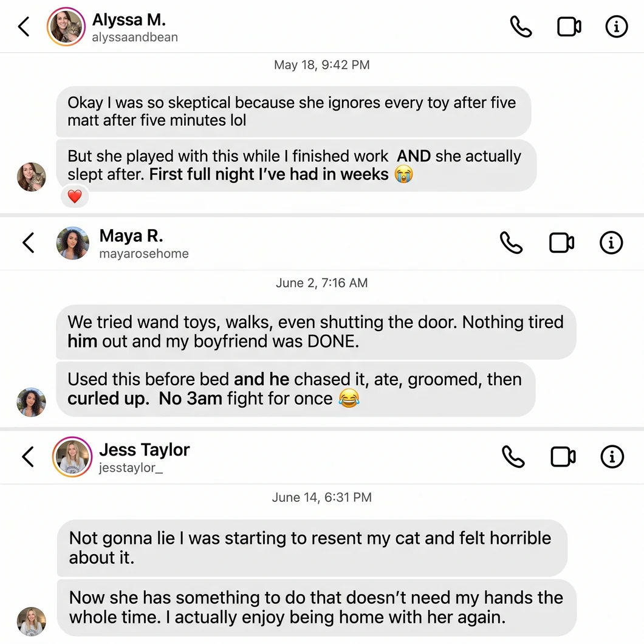Start audio call with Jess Taylor
This screenshot has width=644, height=644.
(x=513, y=457)
